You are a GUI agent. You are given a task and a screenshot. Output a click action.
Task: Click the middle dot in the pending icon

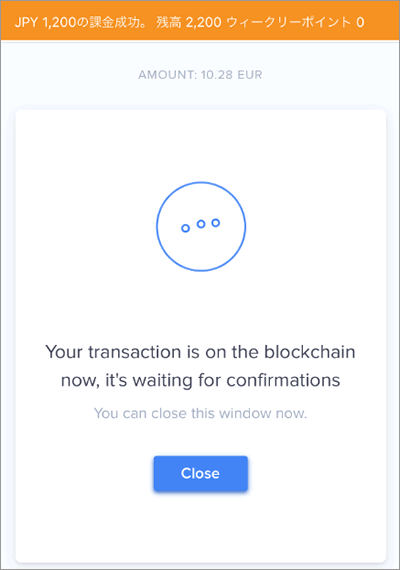coord(201,224)
